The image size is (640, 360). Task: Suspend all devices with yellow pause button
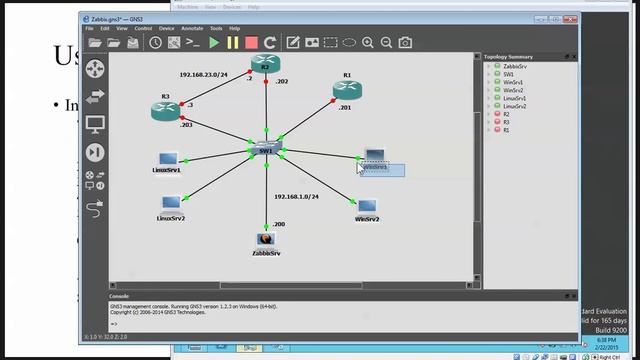click(x=233, y=42)
